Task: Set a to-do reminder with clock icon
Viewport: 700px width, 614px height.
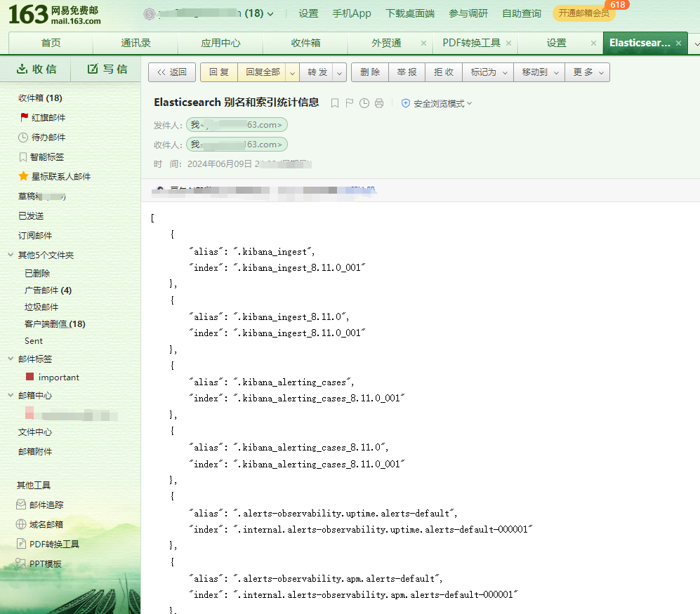Action: click(x=364, y=103)
